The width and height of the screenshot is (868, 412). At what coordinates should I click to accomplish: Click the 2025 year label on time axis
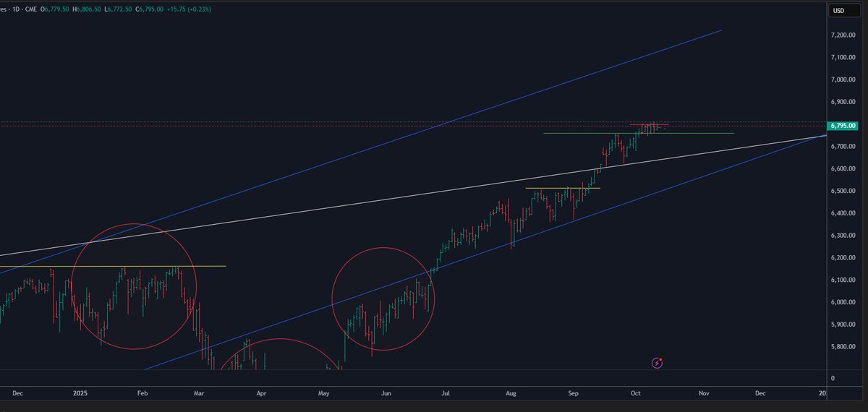click(x=80, y=393)
